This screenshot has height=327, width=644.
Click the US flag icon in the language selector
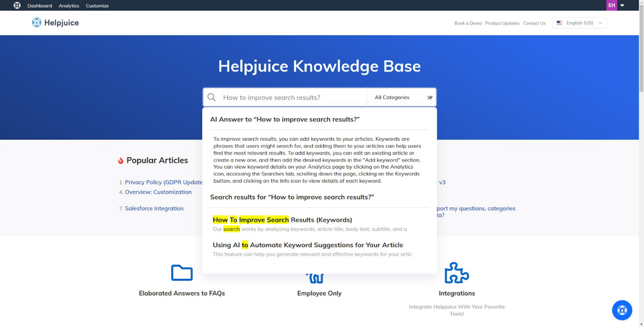tap(560, 23)
